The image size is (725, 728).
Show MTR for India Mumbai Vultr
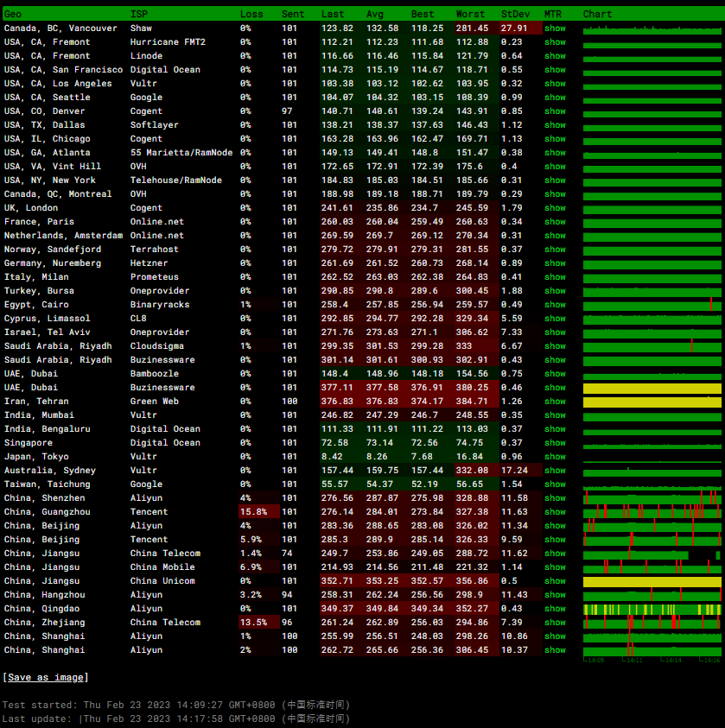(x=555, y=415)
